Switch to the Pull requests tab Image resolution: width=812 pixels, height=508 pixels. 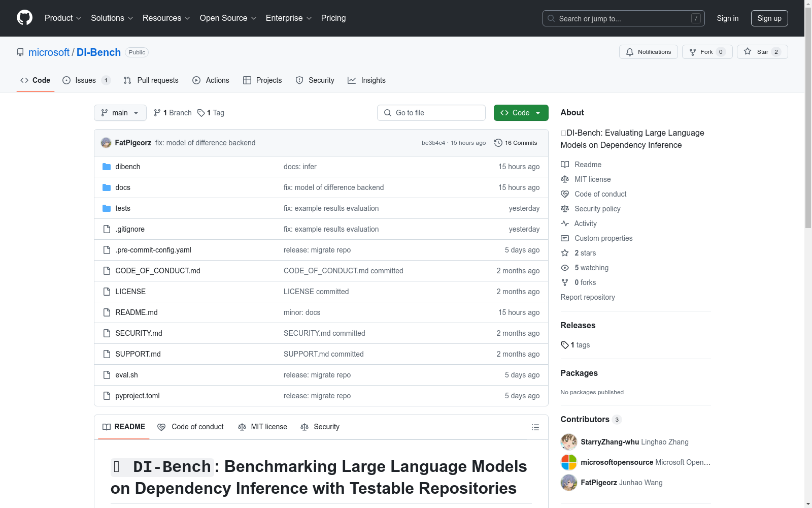[x=151, y=80]
